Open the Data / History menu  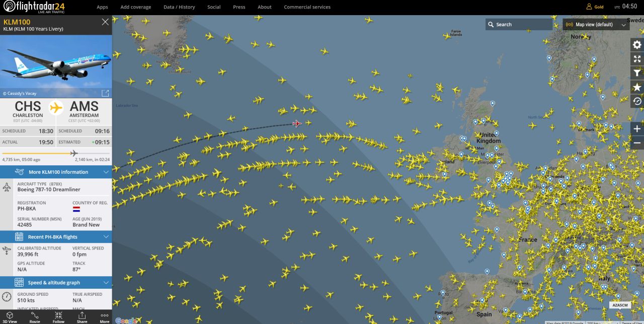pyautogui.click(x=179, y=7)
